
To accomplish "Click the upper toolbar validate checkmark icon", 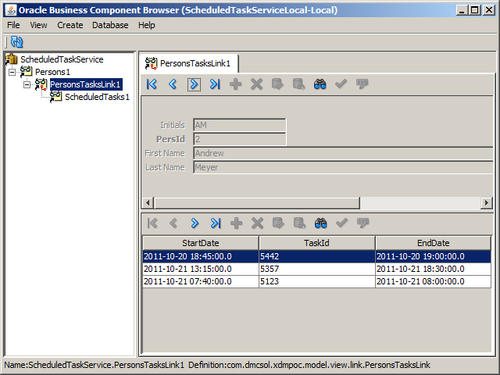I will coord(341,84).
